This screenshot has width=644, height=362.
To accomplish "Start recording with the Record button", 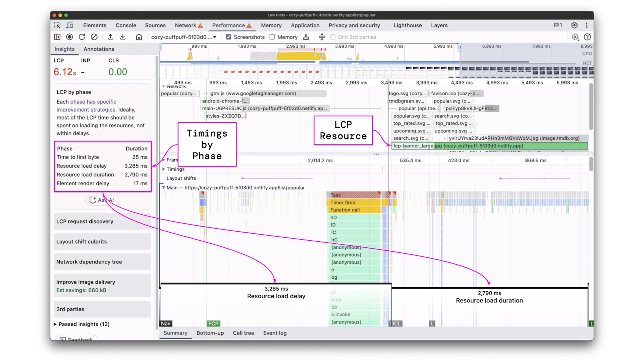I will tap(69, 37).
